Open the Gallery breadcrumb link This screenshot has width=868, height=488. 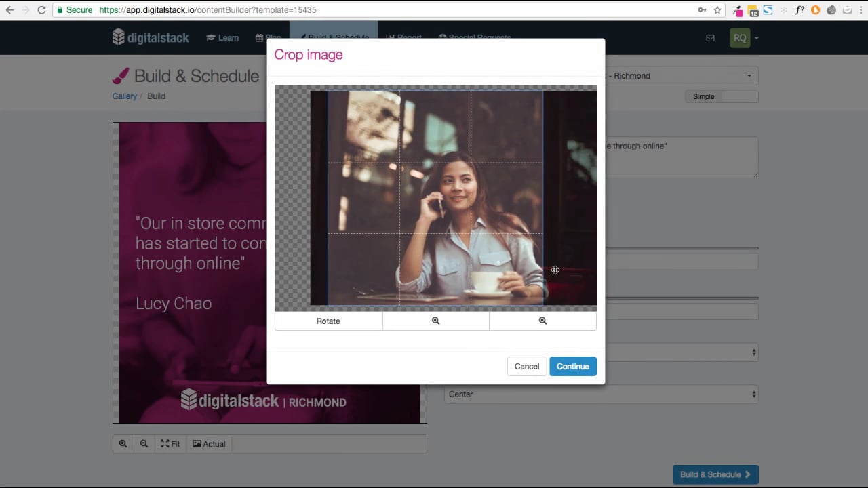click(x=124, y=96)
